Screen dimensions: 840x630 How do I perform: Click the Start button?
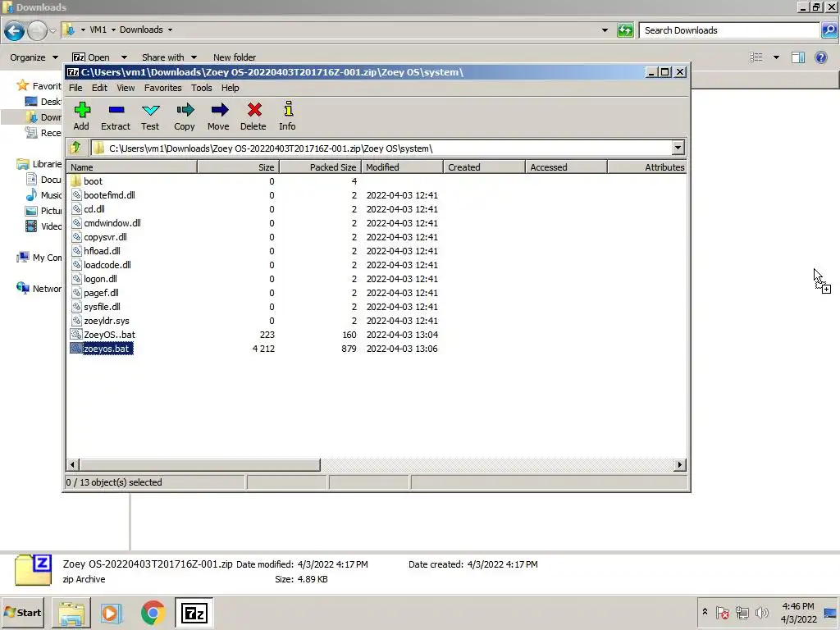pyautogui.click(x=24, y=612)
